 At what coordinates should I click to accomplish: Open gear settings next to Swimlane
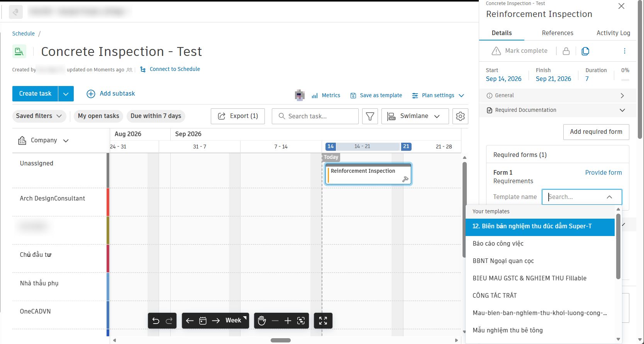(x=460, y=116)
